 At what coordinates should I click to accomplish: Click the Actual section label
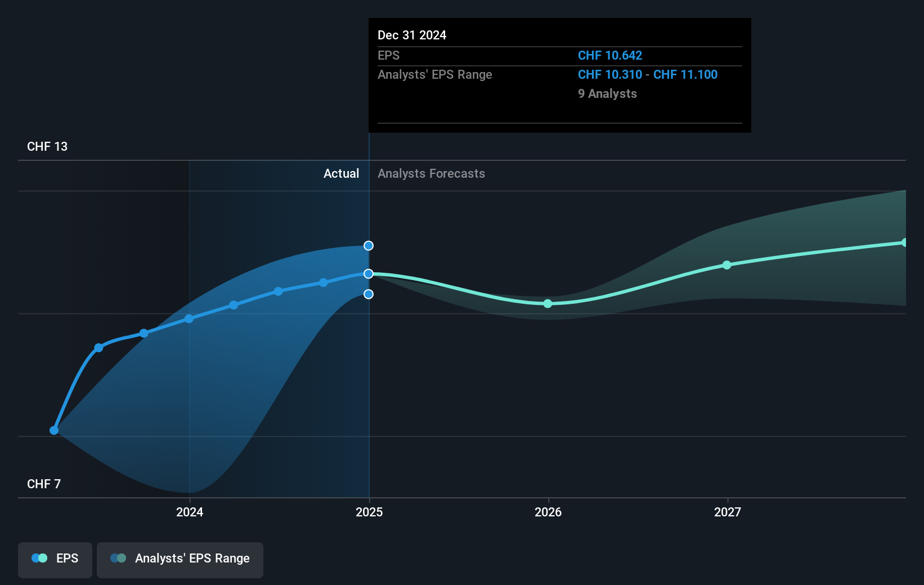[x=341, y=173]
